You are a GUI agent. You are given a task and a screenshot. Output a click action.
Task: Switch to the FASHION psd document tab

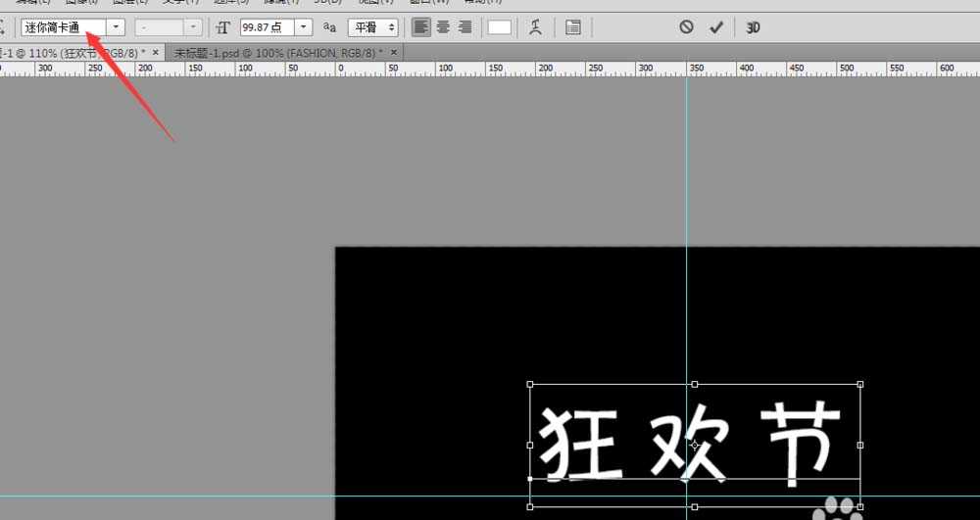pyautogui.click(x=277, y=53)
